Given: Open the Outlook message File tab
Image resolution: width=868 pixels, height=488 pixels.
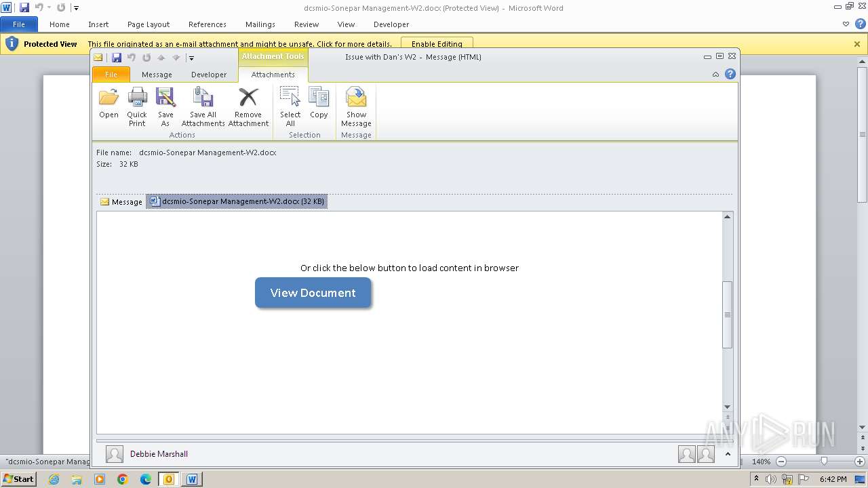Looking at the screenshot, I should tap(111, 75).
